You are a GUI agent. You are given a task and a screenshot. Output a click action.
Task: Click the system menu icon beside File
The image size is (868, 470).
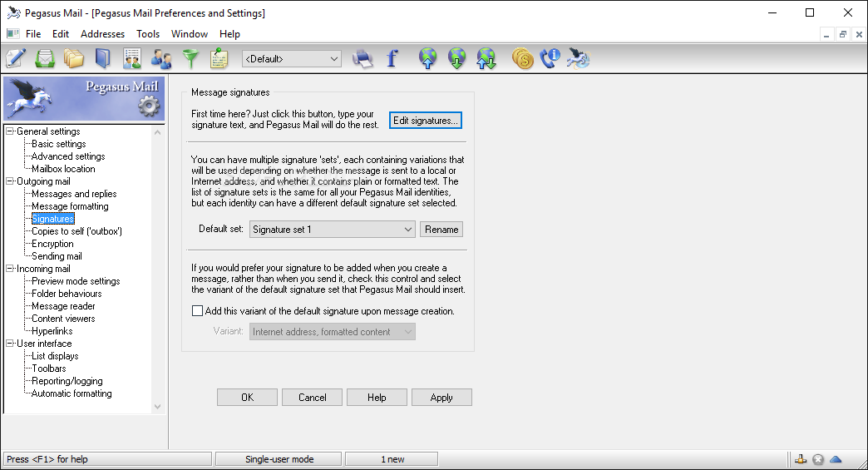click(12, 34)
